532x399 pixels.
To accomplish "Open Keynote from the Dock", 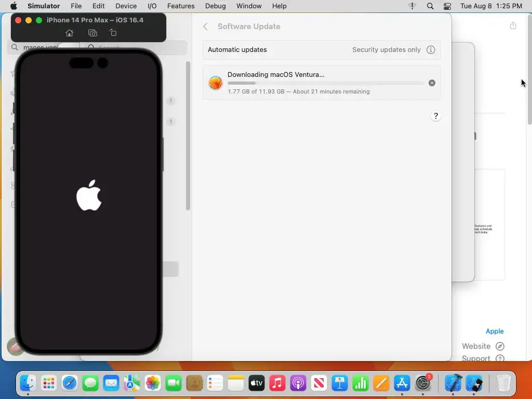I will [340, 383].
